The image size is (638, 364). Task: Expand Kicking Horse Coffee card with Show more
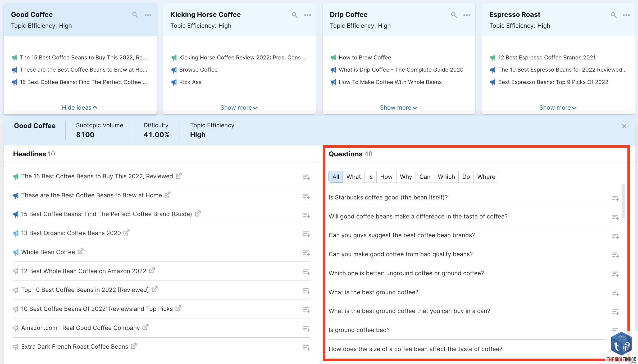239,108
